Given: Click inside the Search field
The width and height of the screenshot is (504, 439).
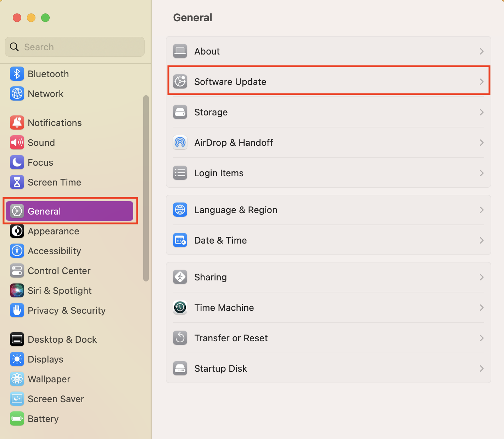Looking at the screenshot, I should [74, 47].
